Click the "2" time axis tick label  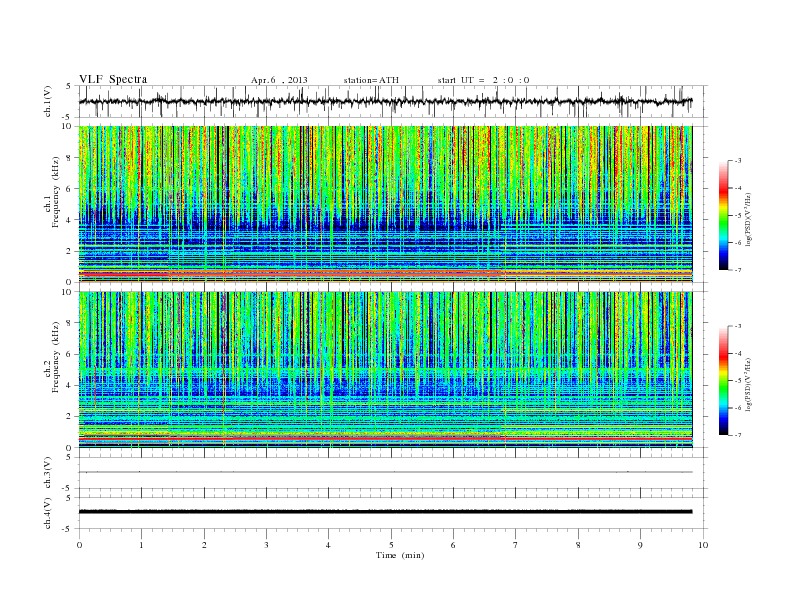pyautogui.click(x=204, y=545)
